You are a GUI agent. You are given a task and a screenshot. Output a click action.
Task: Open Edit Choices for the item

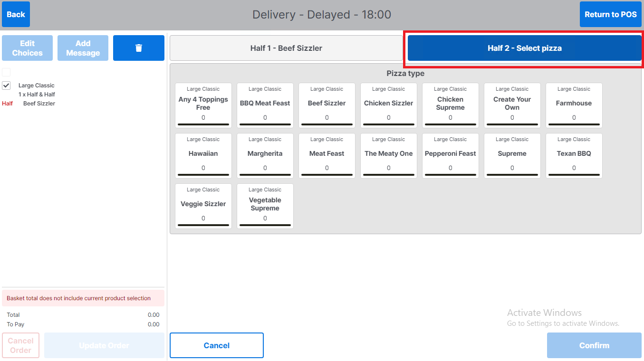point(27,48)
